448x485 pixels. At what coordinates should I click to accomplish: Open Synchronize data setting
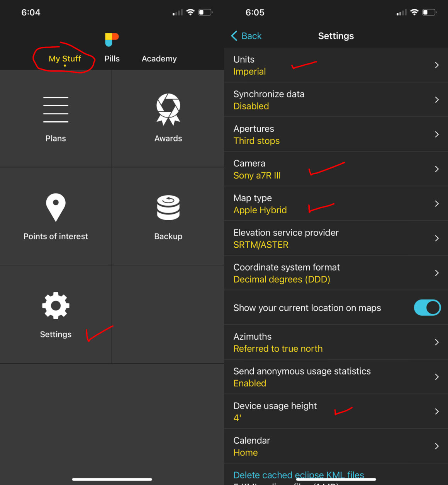click(336, 100)
